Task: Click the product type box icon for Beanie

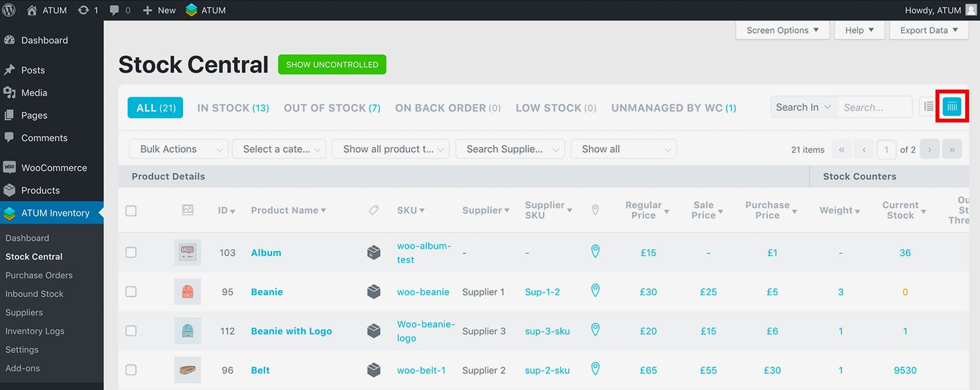Action: click(373, 292)
